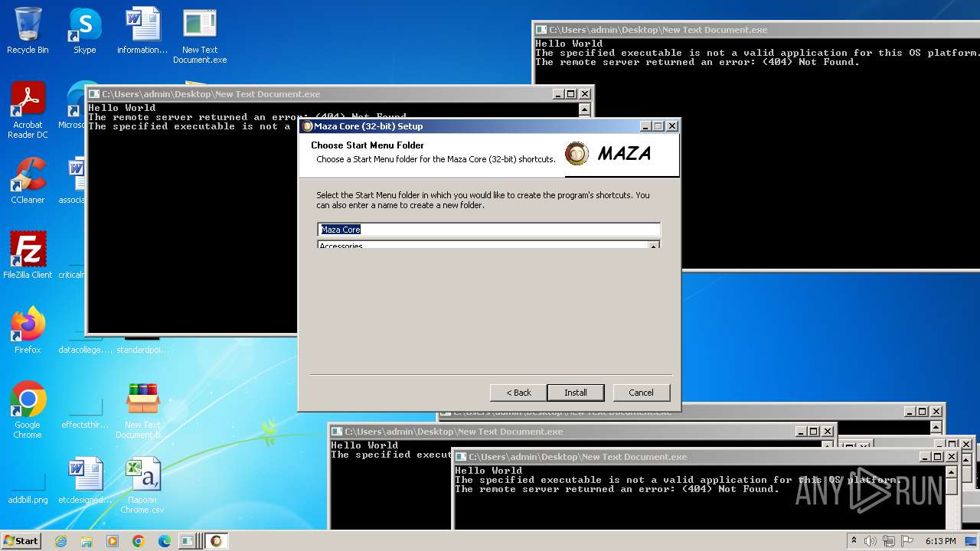Open Chrome from the taskbar

point(139,541)
